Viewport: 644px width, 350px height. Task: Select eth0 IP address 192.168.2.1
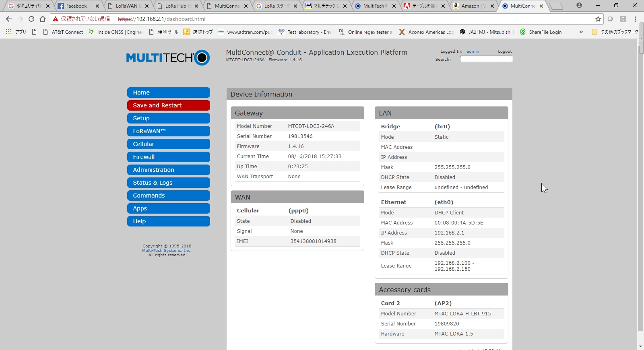(x=449, y=233)
